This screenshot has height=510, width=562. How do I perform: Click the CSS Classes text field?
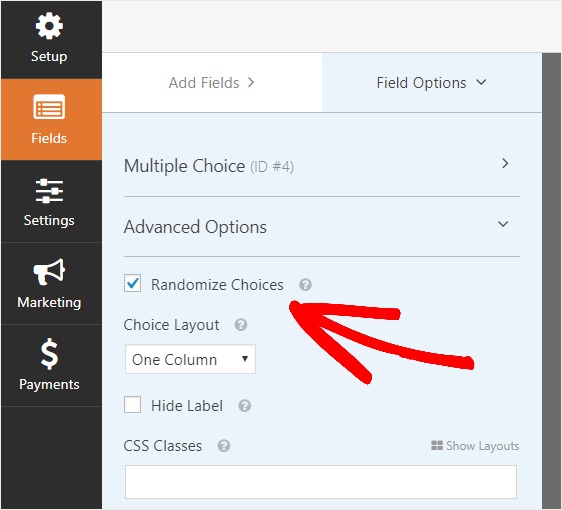[x=321, y=482]
